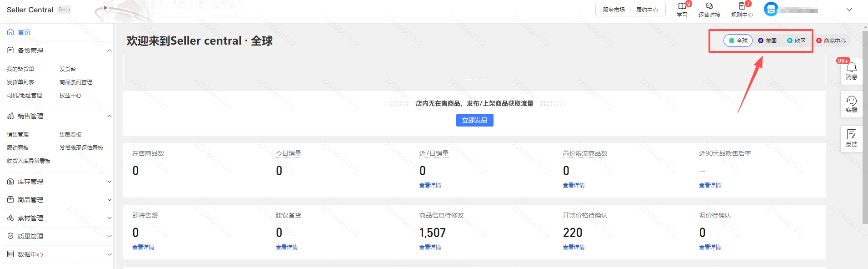Expand the 商品管理 section
This screenshot has width=868, height=269.
point(109,200)
